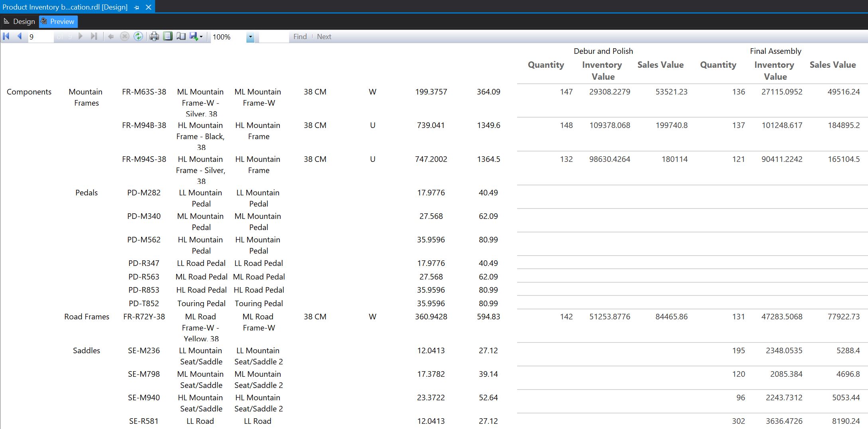The height and width of the screenshot is (429, 868).
Task: Open the Print dialog
Action: tap(154, 37)
